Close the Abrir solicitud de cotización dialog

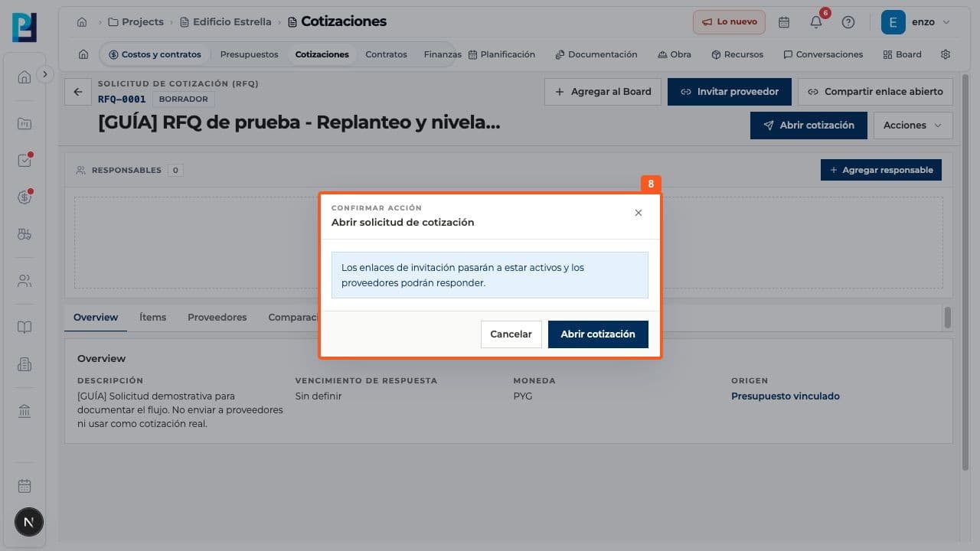tap(639, 213)
